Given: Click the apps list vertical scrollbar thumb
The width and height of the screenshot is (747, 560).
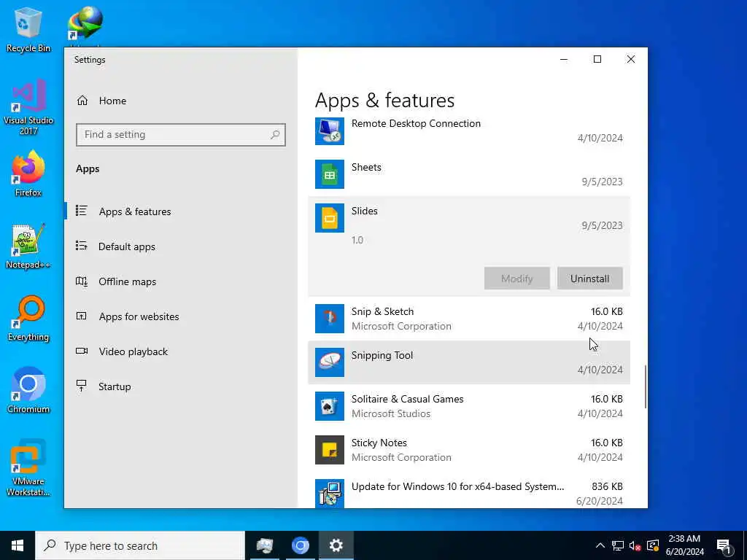Looking at the screenshot, I should [645, 386].
